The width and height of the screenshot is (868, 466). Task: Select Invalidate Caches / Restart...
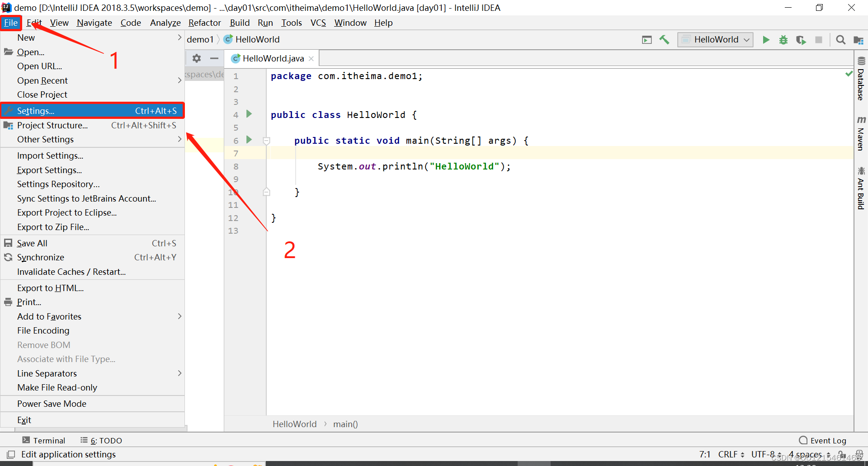pos(93,272)
